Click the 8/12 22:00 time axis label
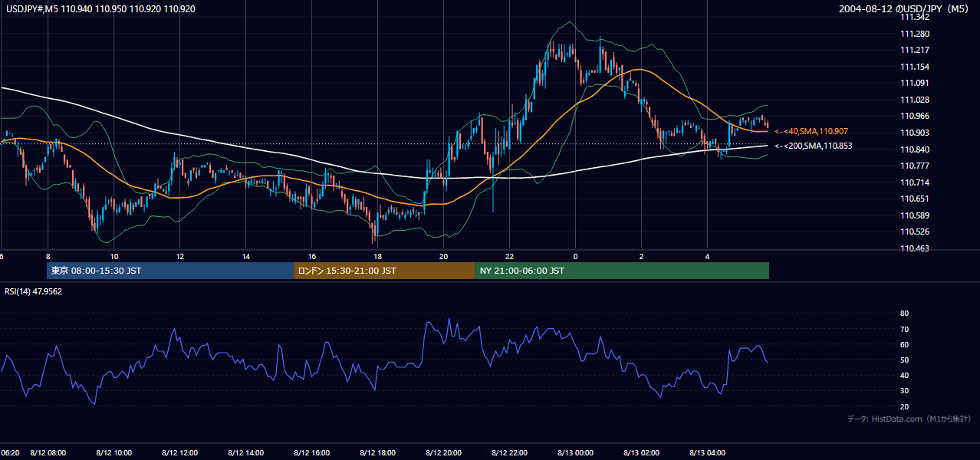The height and width of the screenshot is (460, 980). tap(510, 452)
